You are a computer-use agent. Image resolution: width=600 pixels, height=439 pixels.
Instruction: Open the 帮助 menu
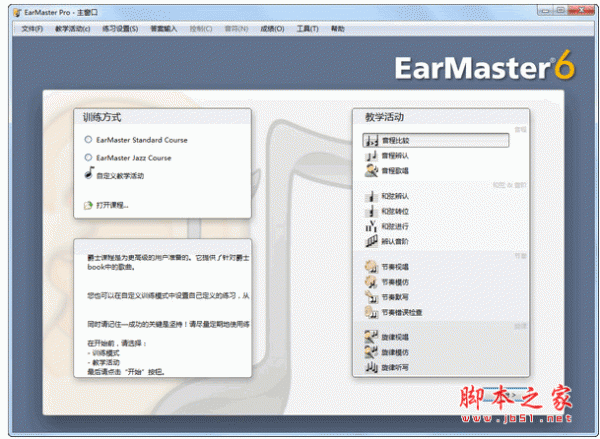click(x=338, y=29)
